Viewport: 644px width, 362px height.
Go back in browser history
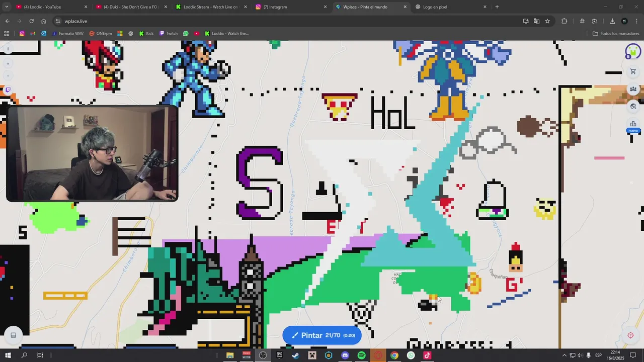pos(7,21)
